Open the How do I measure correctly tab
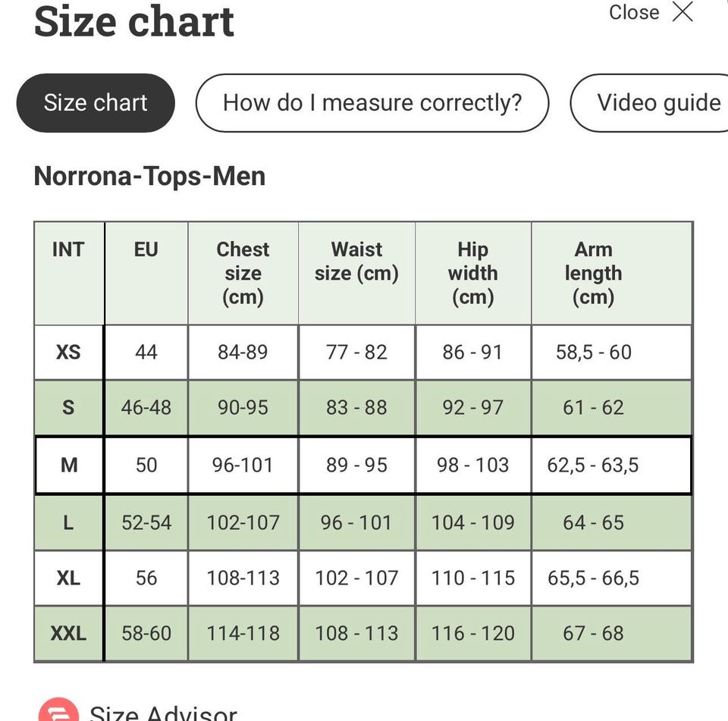The width and height of the screenshot is (728, 721). (372, 103)
